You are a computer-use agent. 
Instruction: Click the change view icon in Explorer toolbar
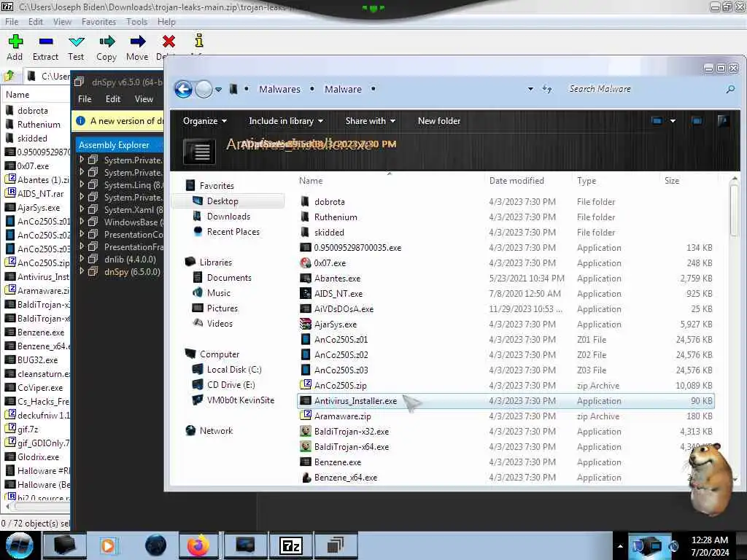657,120
